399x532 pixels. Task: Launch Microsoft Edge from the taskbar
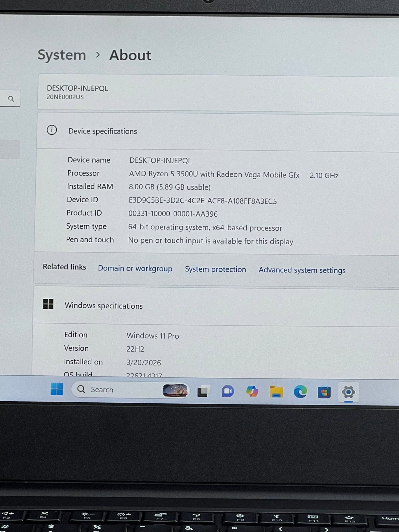tap(300, 392)
